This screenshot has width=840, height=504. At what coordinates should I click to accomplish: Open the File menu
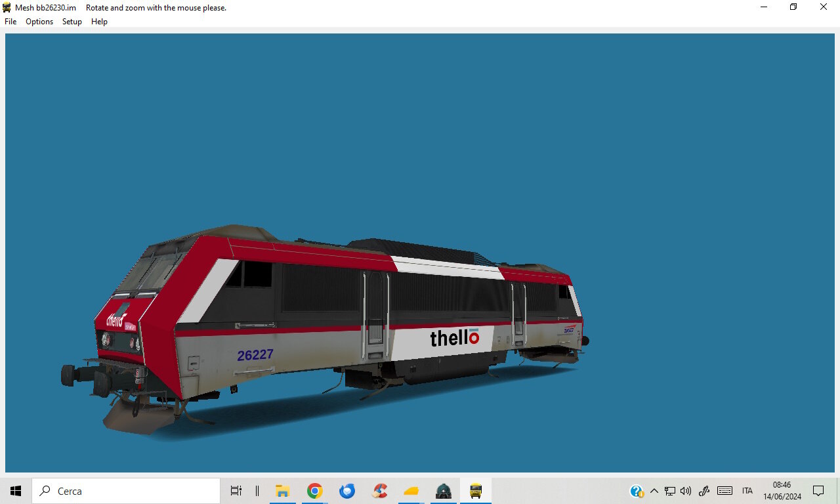10,22
